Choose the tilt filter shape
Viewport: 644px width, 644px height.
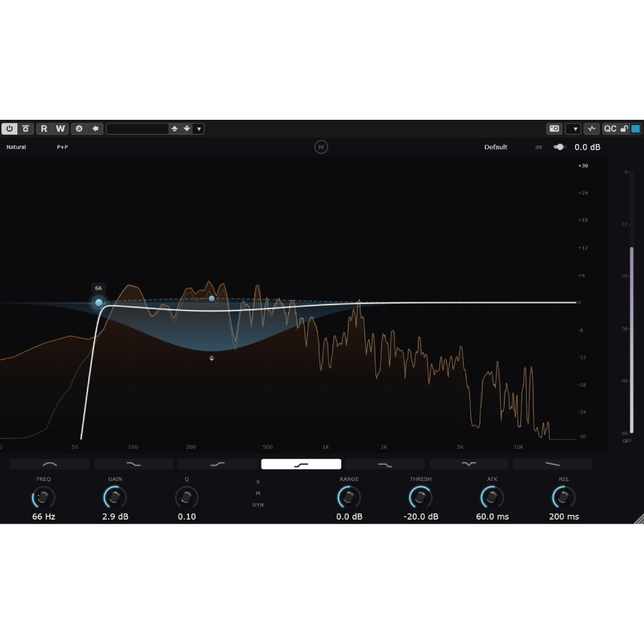[553, 464]
